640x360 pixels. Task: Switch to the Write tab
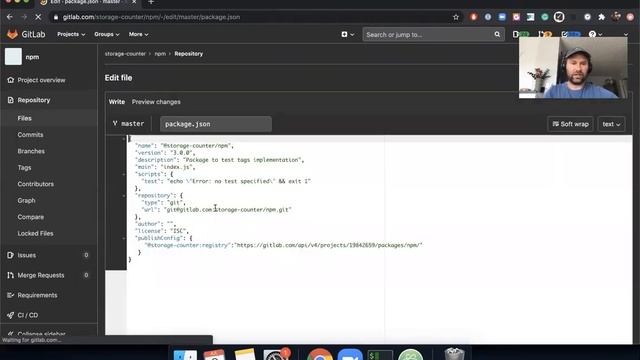tap(117, 102)
